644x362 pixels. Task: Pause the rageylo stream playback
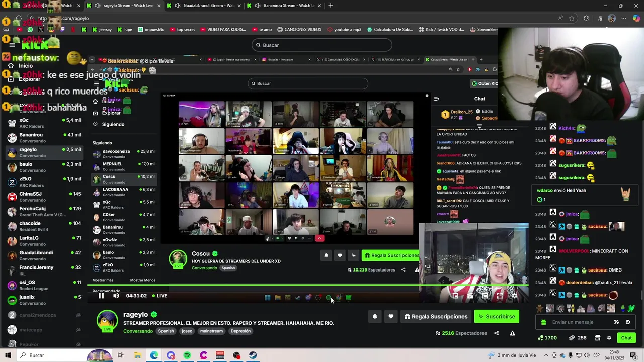click(101, 296)
